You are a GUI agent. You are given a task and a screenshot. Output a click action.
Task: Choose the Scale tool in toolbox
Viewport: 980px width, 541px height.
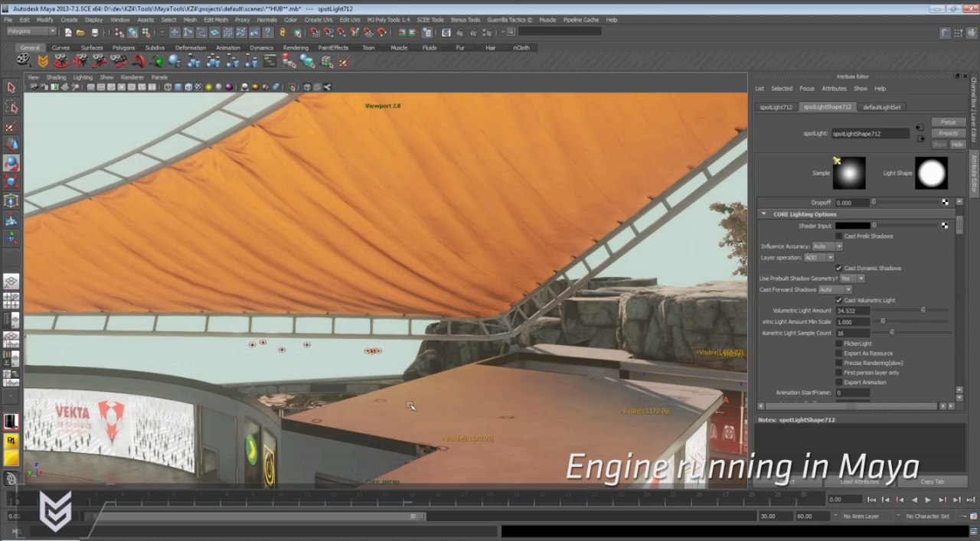tap(11, 182)
